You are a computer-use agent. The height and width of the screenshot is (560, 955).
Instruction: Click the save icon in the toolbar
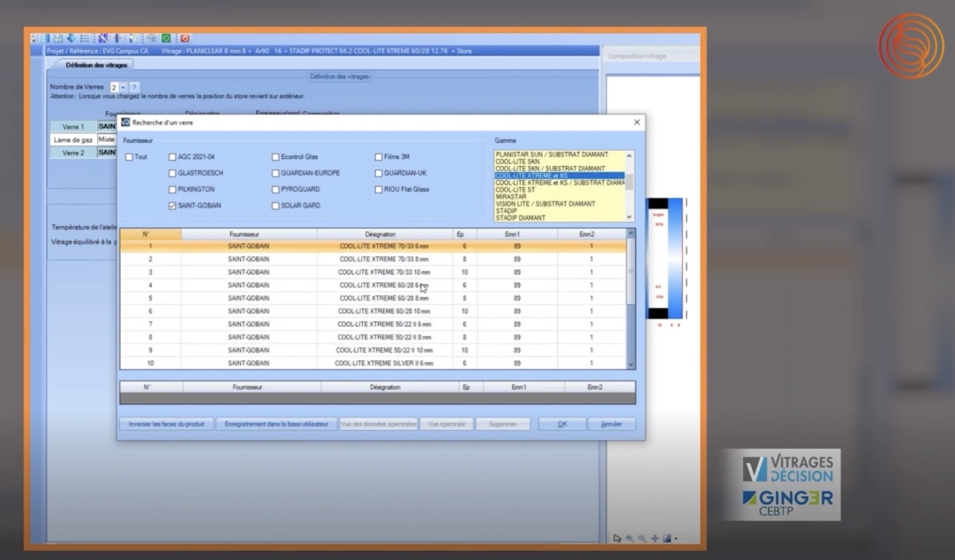58,38
